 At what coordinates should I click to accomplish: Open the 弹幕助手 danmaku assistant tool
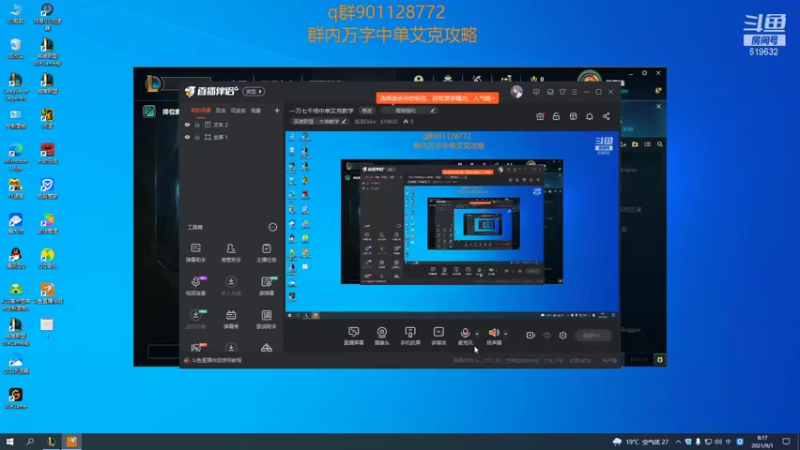click(x=195, y=253)
